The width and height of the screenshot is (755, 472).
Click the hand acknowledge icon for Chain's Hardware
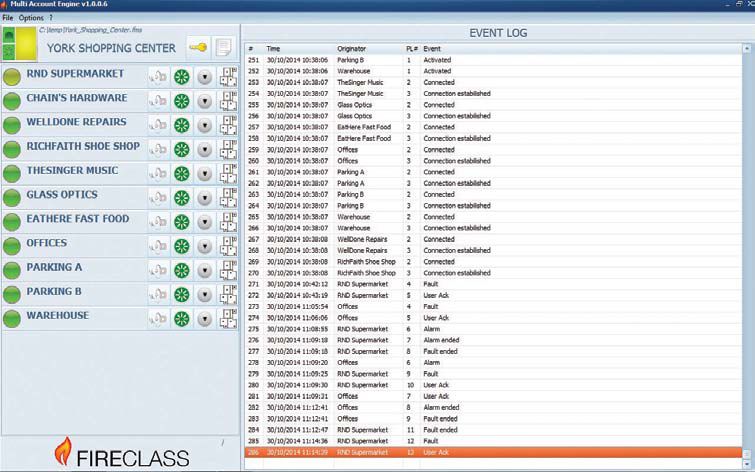point(159,101)
